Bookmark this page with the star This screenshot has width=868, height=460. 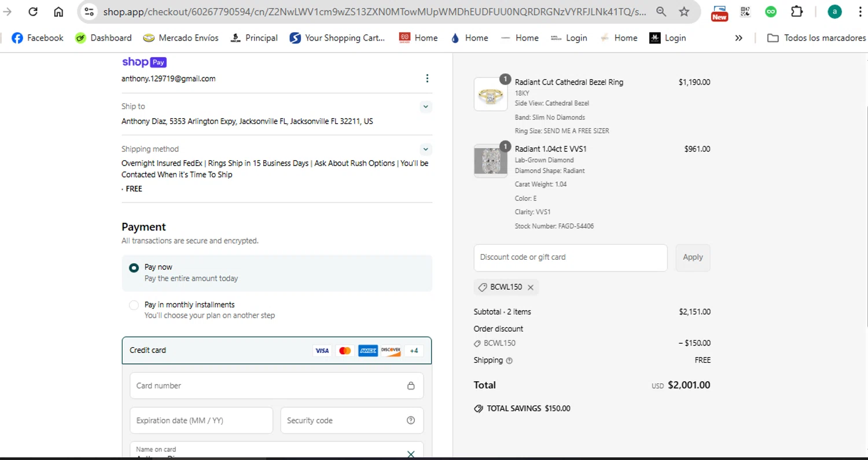[x=684, y=12]
